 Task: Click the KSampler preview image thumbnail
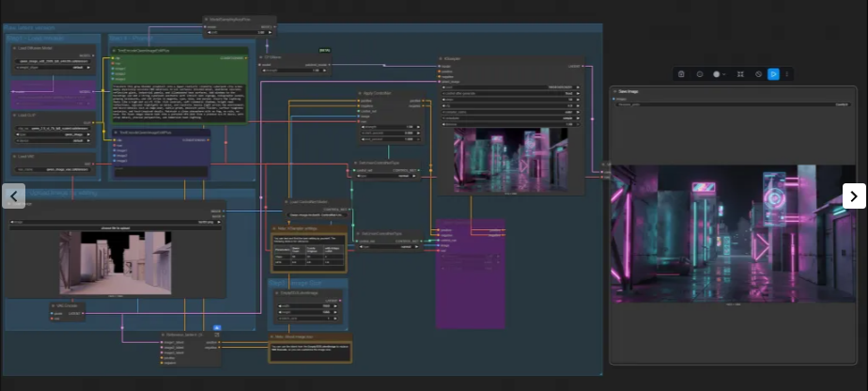click(x=511, y=161)
